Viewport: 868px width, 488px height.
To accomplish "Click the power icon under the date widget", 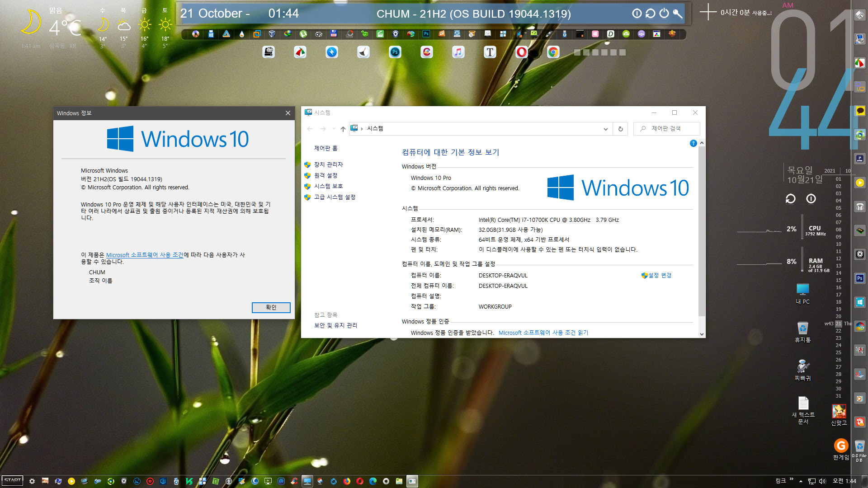I will [x=811, y=199].
